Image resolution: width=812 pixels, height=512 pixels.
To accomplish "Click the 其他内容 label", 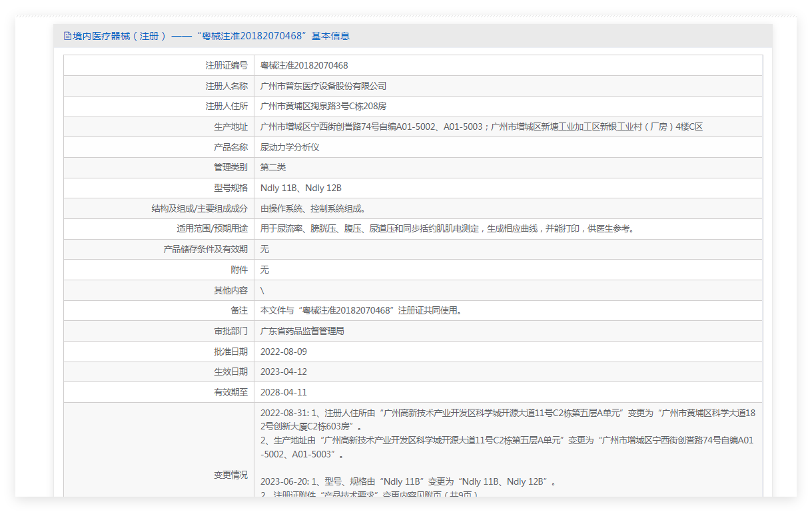I will point(230,290).
